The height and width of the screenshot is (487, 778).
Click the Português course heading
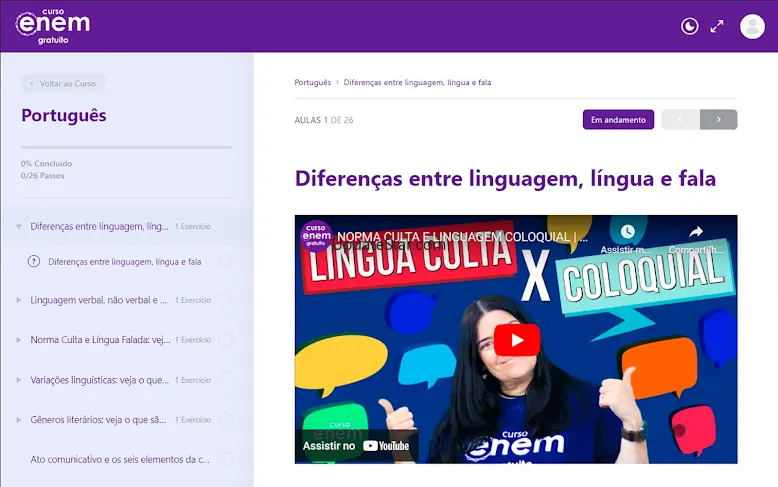click(64, 116)
